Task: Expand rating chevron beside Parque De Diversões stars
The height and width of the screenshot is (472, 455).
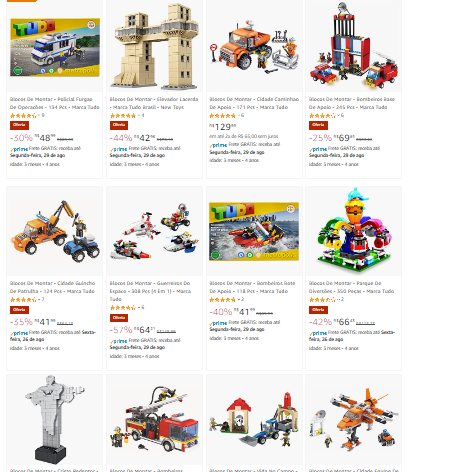Action: [x=338, y=299]
